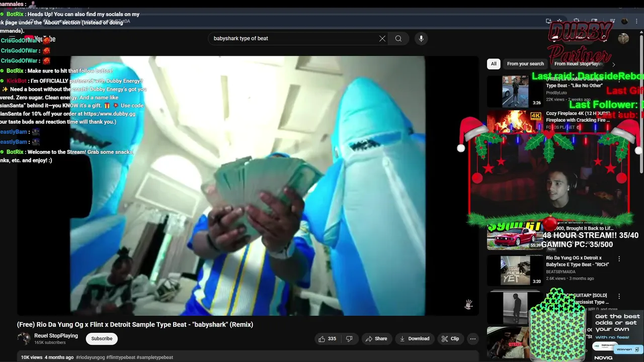Download the babyshark video
The image size is (644, 362).
[x=415, y=339]
